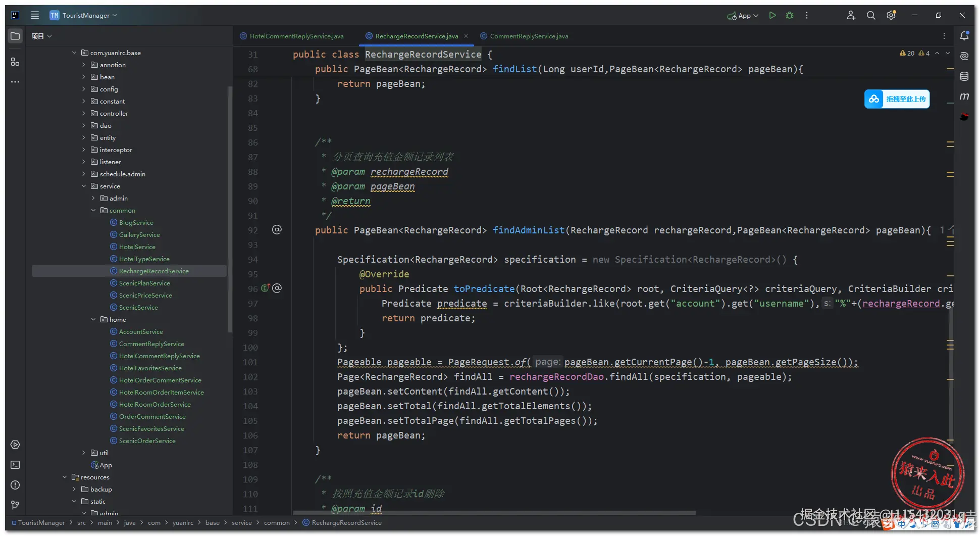Open the Problems tool window

point(15,485)
